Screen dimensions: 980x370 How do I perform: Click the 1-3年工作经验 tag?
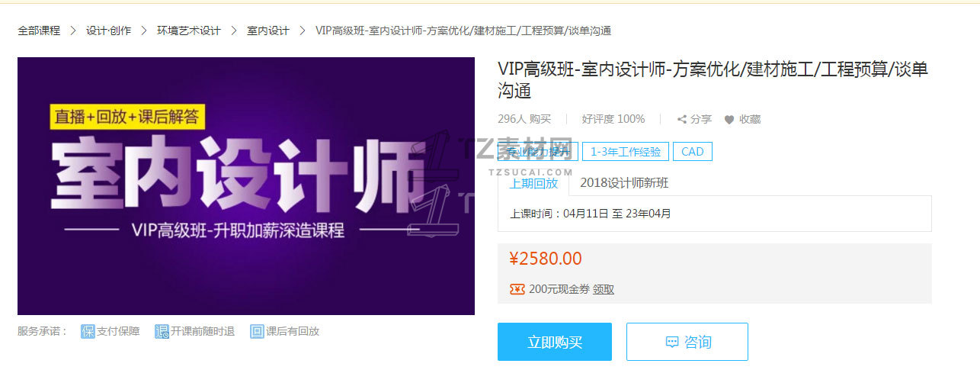pyautogui.click(x=626, y=151)
